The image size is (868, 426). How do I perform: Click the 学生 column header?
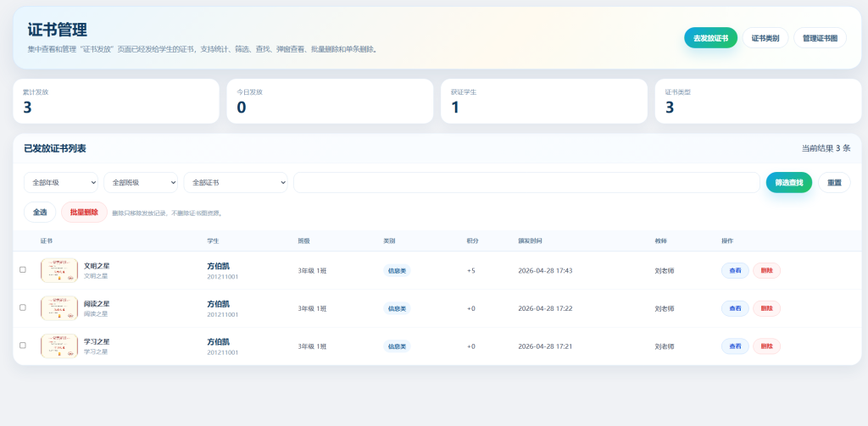coord(213,241)
